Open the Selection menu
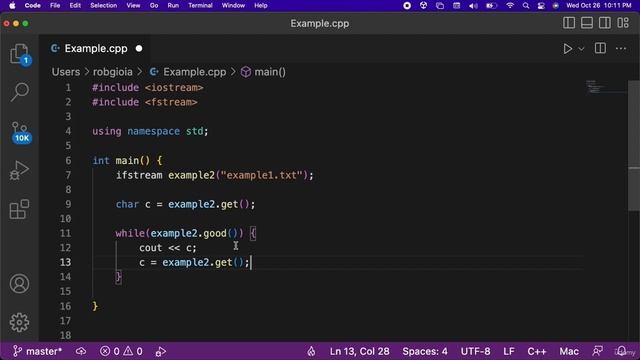This screenshot has width=640, height=360. 103,5
